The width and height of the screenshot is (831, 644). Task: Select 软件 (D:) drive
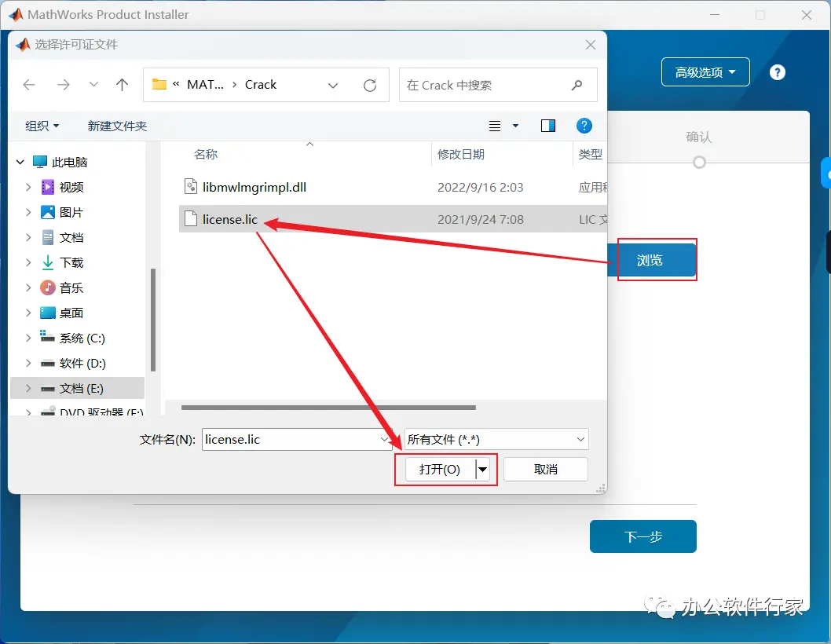pyautogui.click(x=82, y=363)
